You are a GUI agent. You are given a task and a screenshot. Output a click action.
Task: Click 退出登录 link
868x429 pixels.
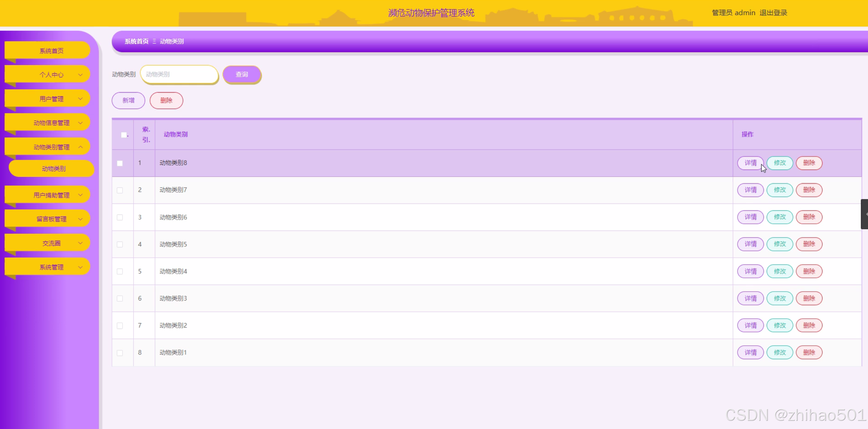click(x=773, y=13)
